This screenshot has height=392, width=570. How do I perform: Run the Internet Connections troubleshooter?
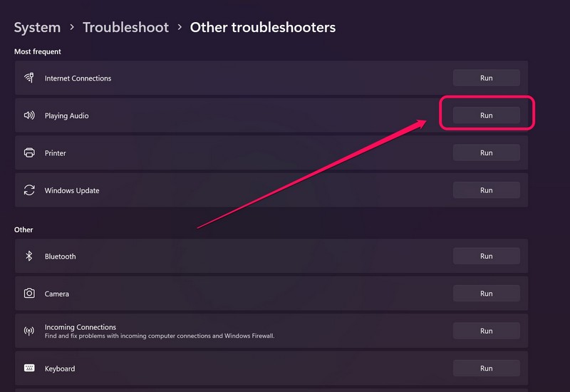point(486,78)
